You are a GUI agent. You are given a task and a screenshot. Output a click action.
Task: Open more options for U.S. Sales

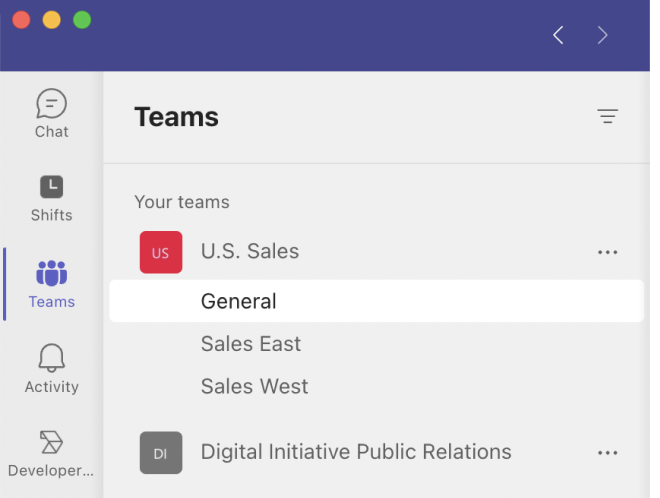[607, 252]
